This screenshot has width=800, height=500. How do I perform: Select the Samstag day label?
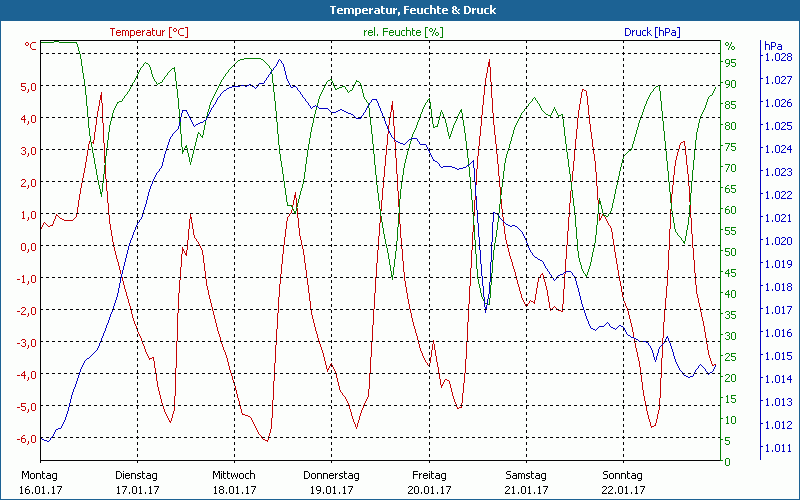point(526,475)
